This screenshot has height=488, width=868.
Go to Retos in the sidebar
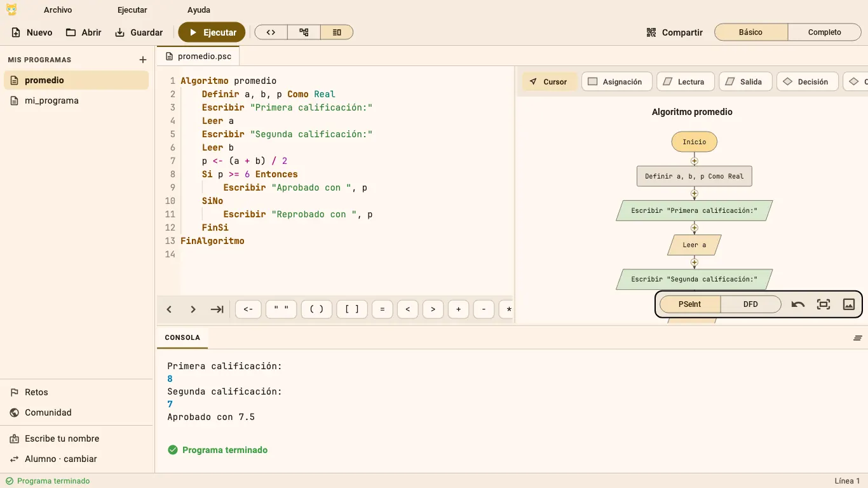point(76,392)
